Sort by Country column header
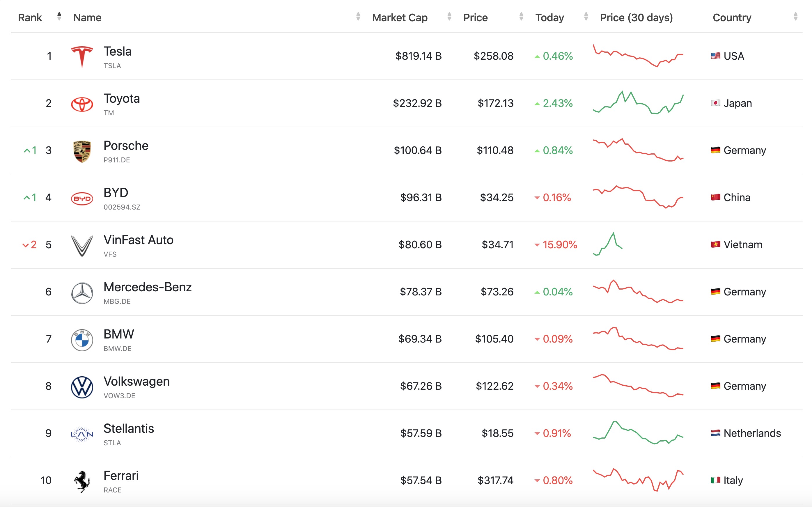Screen dimensions: 812x507 pyautogui.click(x=732, y=17)
